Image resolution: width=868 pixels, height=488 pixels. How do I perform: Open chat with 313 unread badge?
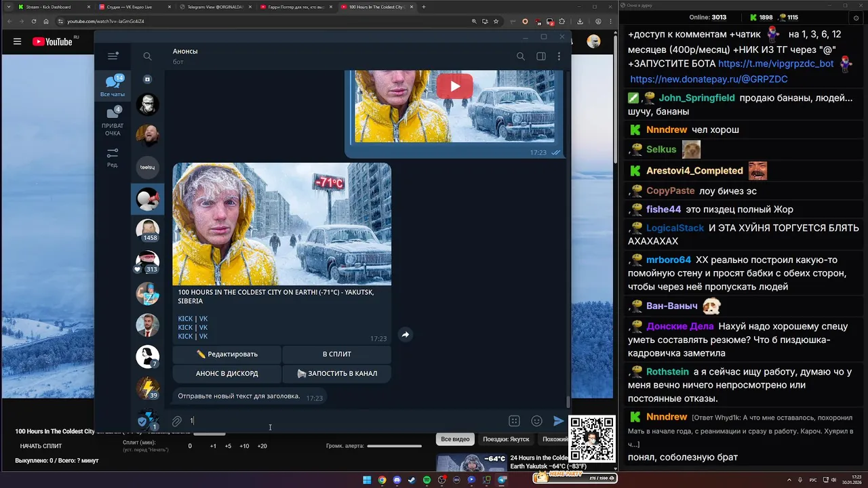[147, 262]
